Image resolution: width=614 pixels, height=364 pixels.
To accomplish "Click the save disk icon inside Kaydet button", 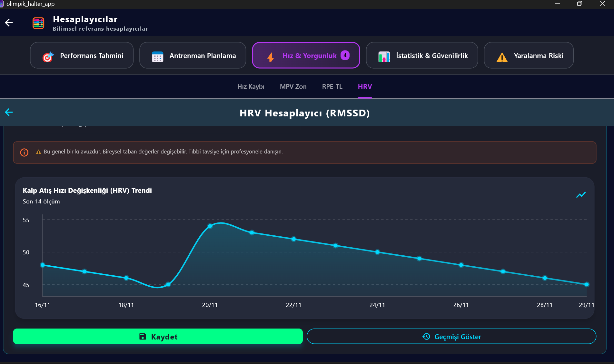I will coord(142,336).
